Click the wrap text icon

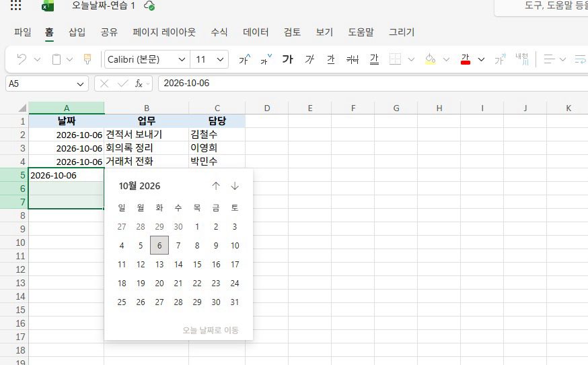pyautogui.click(x=580, y=59)
